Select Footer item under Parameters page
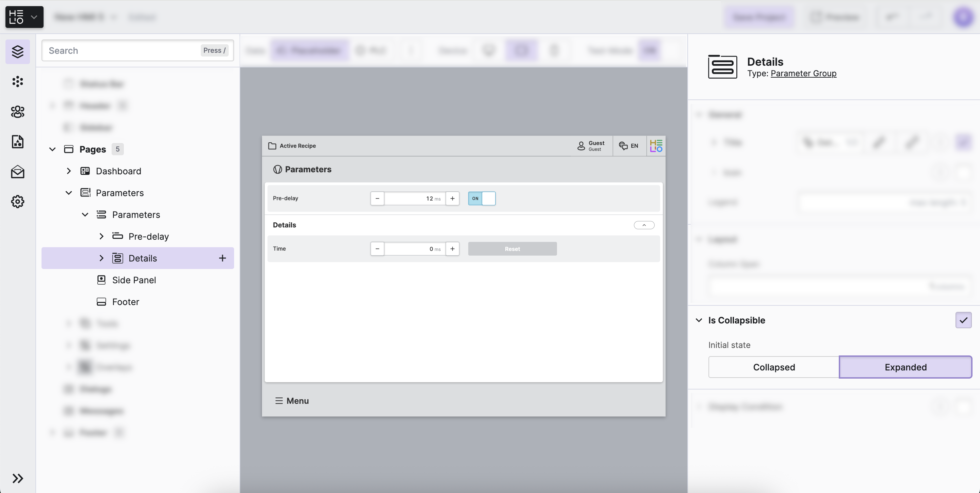This screenshot has height=493, width=980. tap(126, 302)
